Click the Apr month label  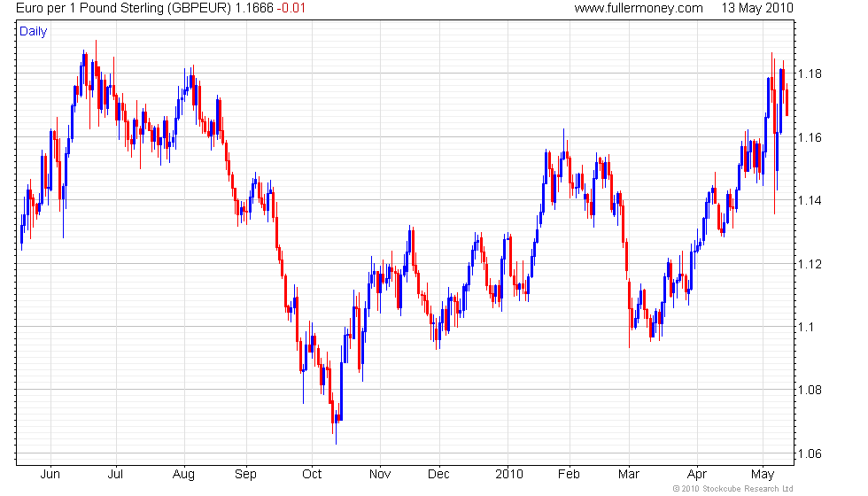pos(697,475)
